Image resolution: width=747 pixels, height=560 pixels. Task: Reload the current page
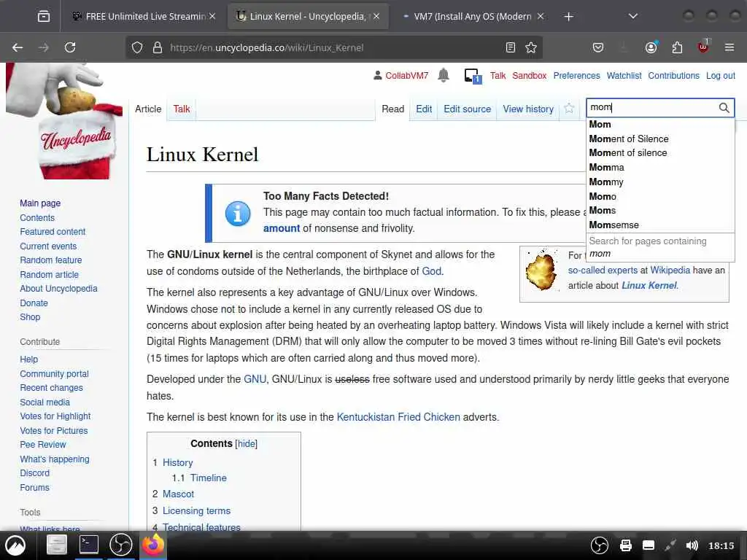(x=70, y=47)
